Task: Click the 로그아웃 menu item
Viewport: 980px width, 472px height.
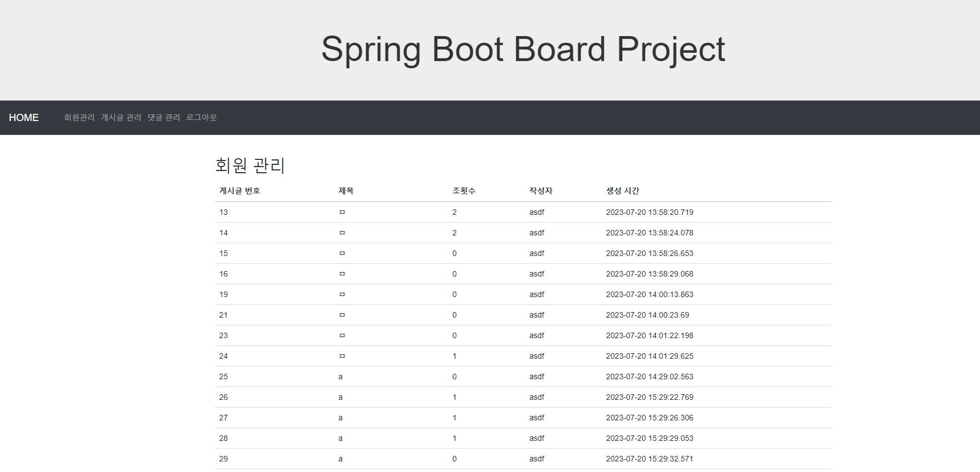Action: [202, 118]
